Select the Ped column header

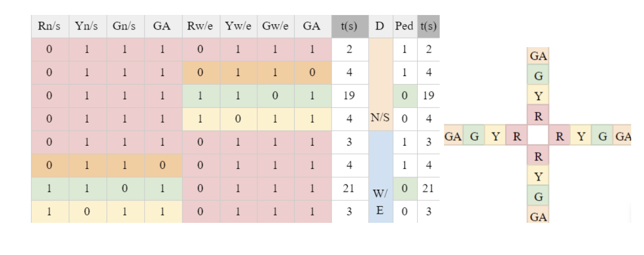(x=405, y=27)
